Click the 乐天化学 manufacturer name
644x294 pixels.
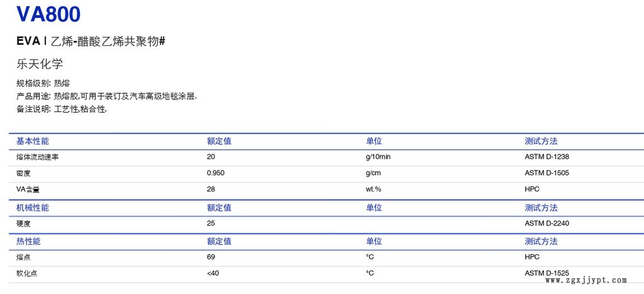click(40, 64)
